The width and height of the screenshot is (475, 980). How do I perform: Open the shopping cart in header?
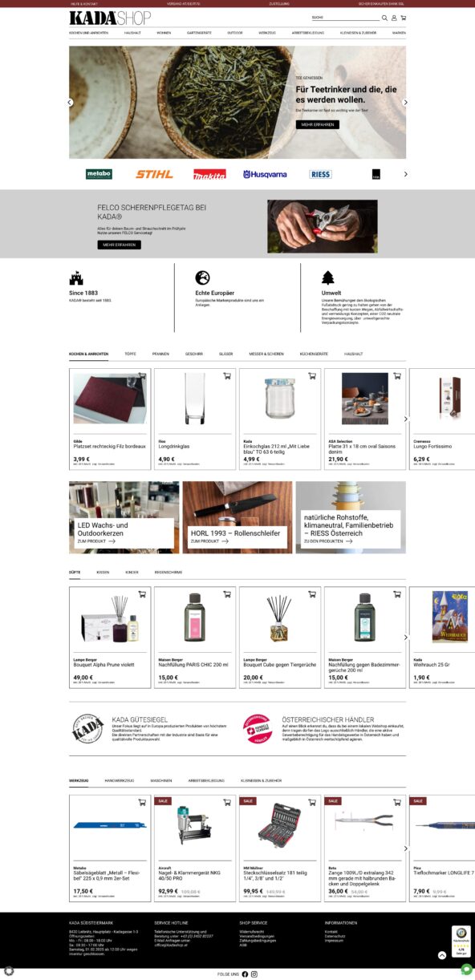click(x=403, y=18)
